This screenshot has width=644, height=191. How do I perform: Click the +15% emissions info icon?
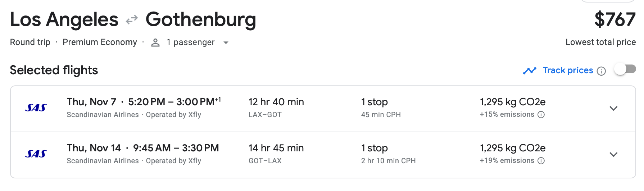[x=541, y=115]
